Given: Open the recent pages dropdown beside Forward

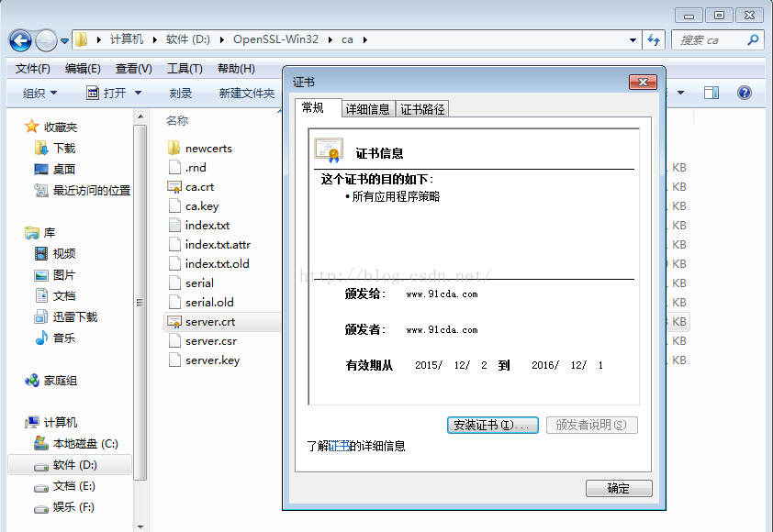Looking at the screenshot, I should (64, 41).
